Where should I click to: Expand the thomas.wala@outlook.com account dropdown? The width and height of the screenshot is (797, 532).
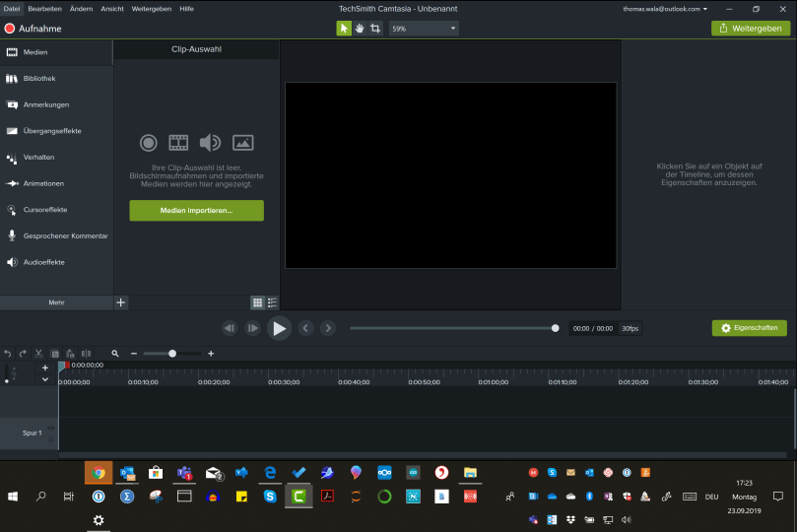pos(665,9)
